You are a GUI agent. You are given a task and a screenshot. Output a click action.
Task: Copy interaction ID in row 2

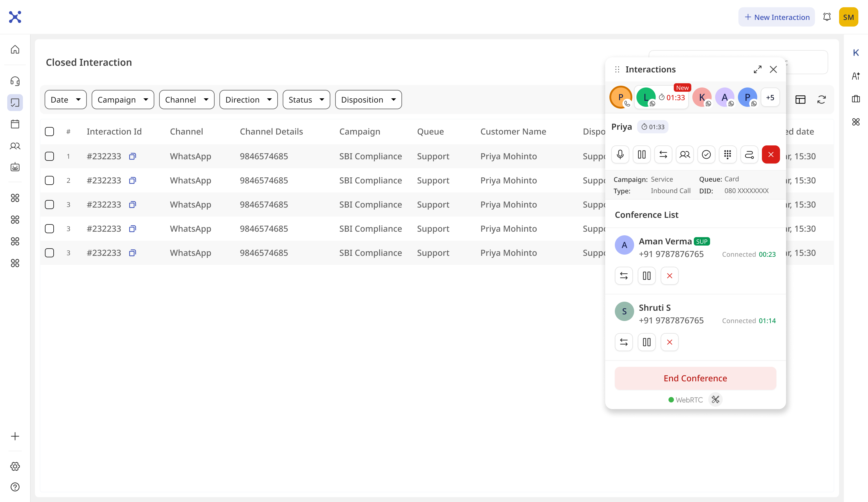tap(133, 180)
